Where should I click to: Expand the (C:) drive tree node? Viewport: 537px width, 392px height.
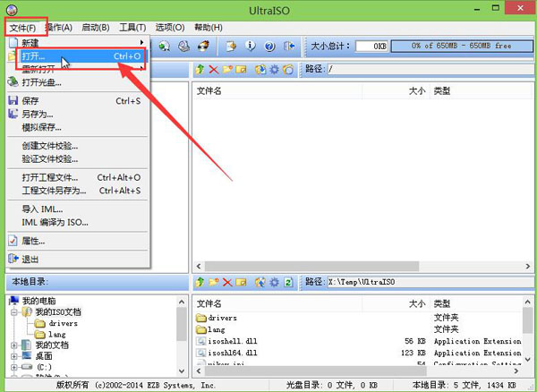click(x=13, y=367)
